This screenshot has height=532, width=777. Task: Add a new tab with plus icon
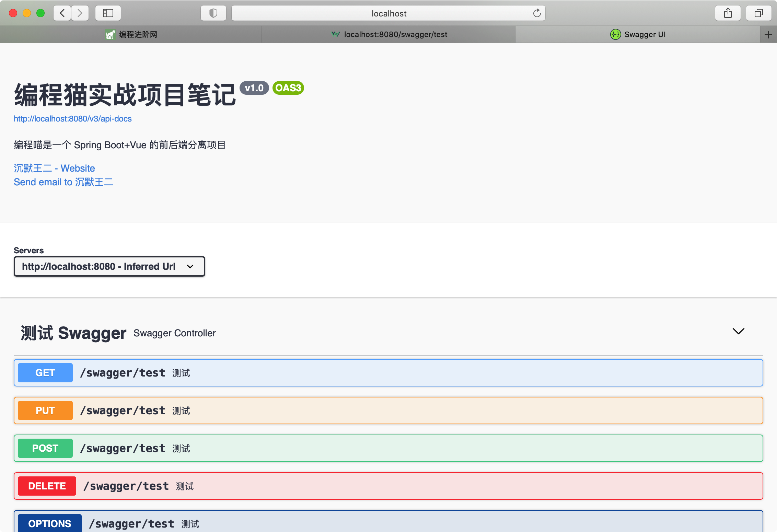(768, 35)
